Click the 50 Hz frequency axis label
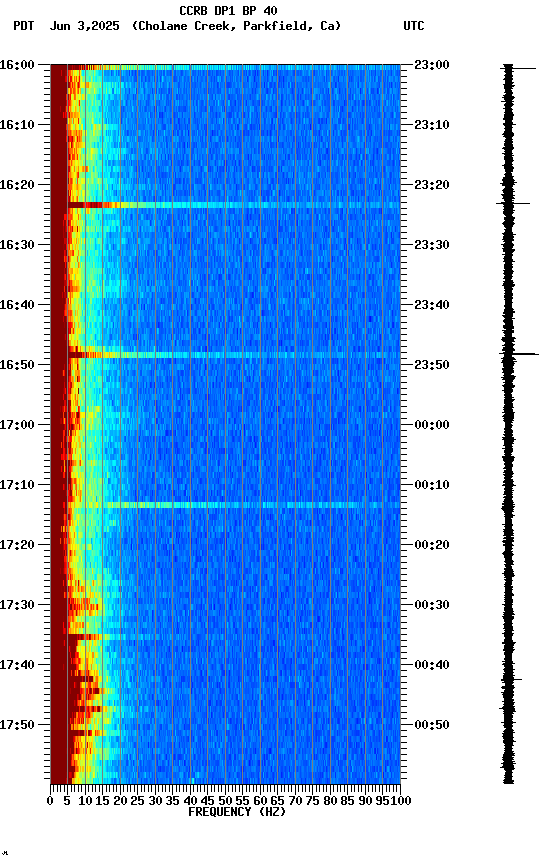Image resolution: width=552 pixels, height=864 pixels. coord(225,801)
